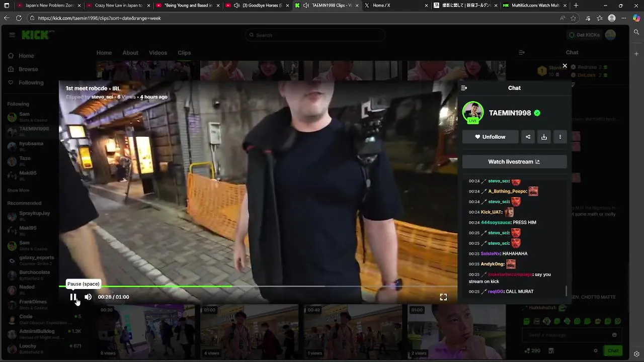Viewport: 644px width, 362px height.
Task: Open the clip thumbnail with 8 views
Action: pos(146,332)
